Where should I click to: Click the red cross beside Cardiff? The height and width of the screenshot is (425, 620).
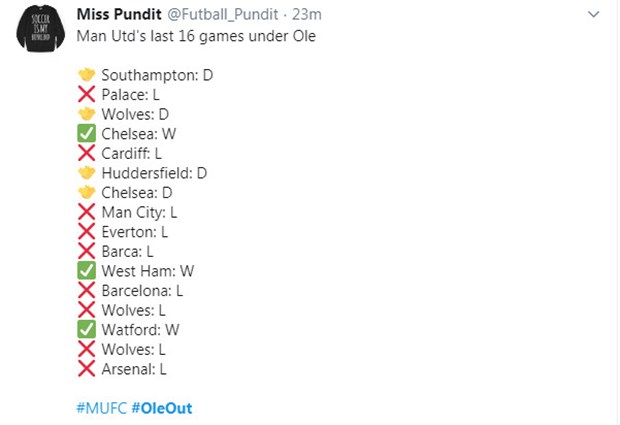tap(87, 153)
